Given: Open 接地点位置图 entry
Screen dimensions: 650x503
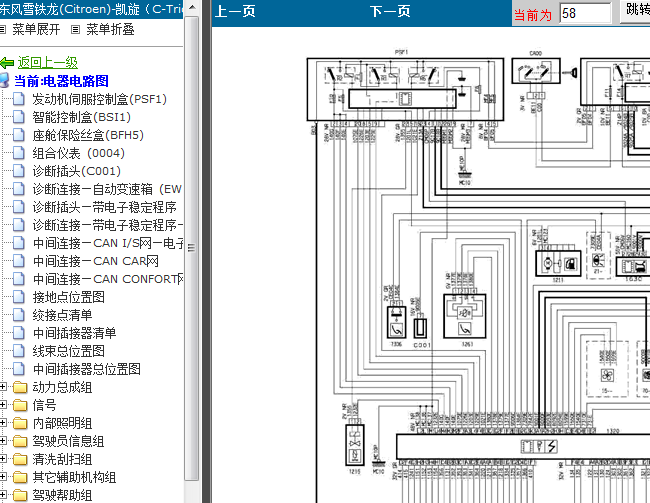Looking at the screenshot, I should 68,297.
